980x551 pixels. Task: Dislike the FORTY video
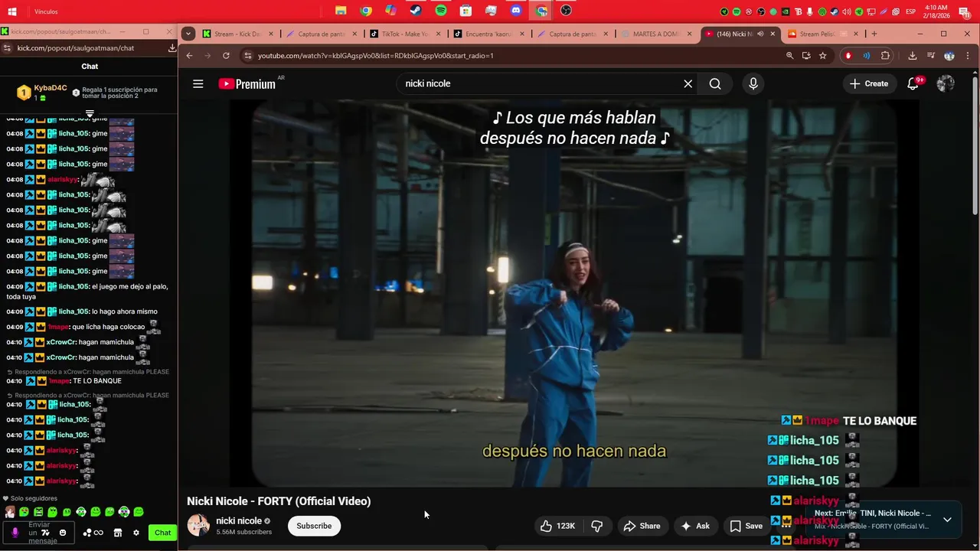(x=597, y=526)
